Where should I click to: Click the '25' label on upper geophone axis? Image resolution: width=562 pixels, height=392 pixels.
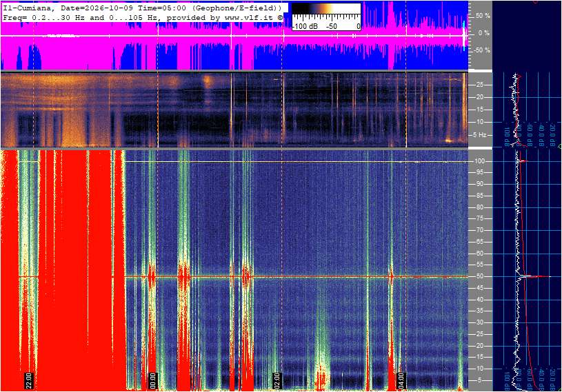(480, 85)
